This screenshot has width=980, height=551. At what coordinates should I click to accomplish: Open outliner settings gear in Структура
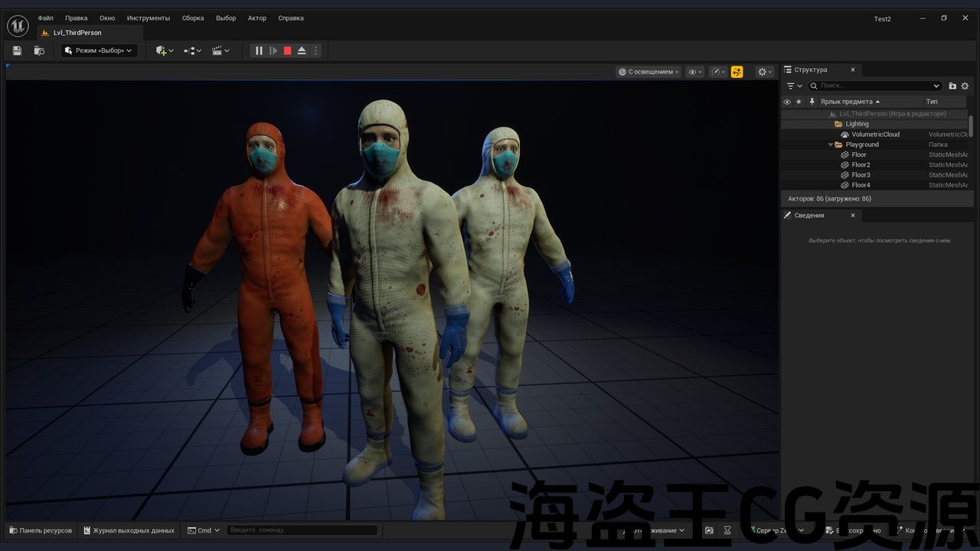[965, 86]
